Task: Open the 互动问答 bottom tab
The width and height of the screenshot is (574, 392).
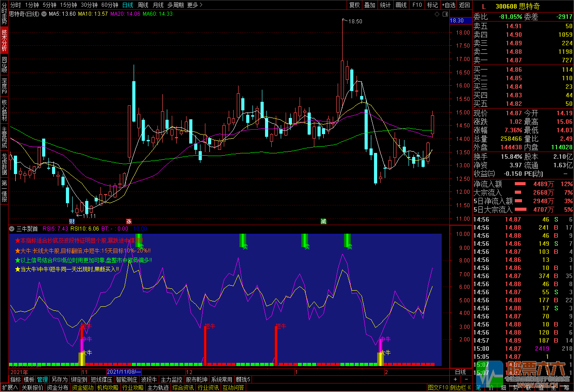Action: point(233,388)
